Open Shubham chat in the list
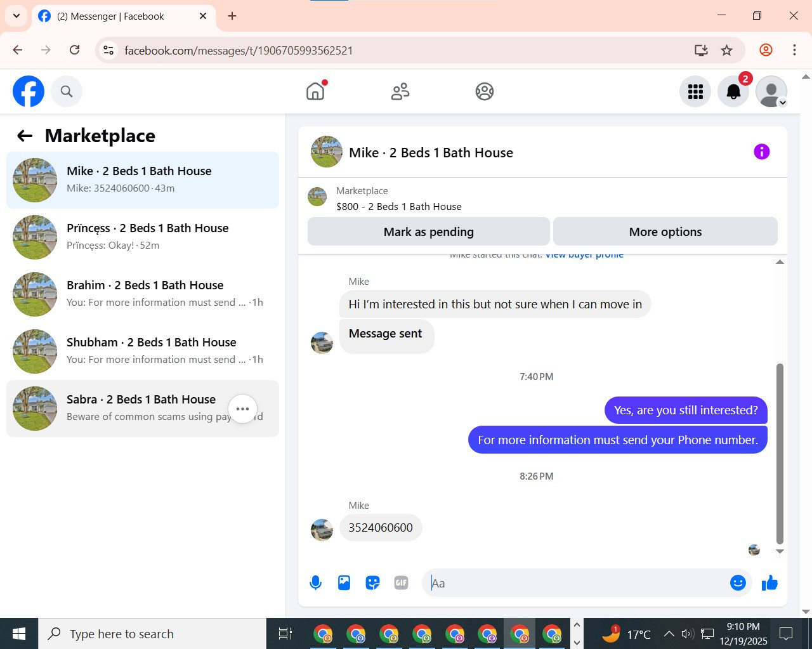Viewport: 812px width, 649px height. (x=143, y=351)
